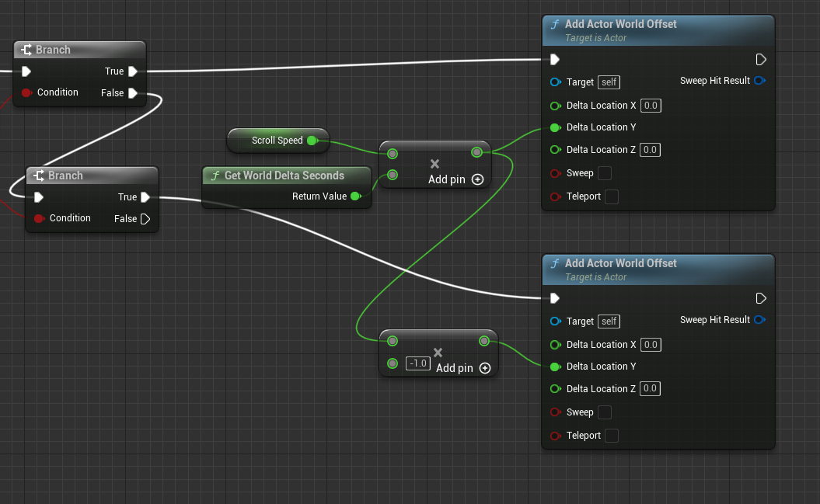Click the upper multiply node's output pin
820x504 pixels.
coord(476,152)
